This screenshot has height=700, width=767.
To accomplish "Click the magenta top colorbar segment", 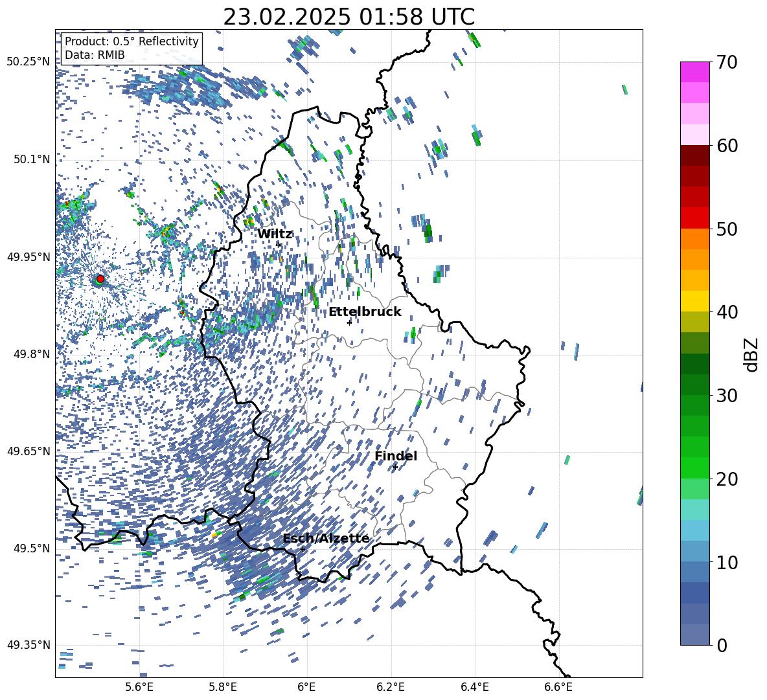I will tap(694, 72).
